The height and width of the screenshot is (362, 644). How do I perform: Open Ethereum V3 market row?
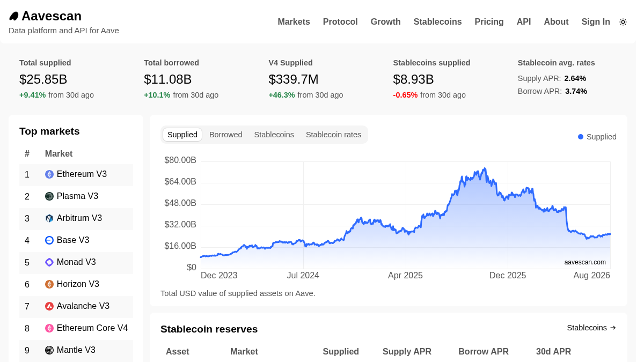point(76,175)
